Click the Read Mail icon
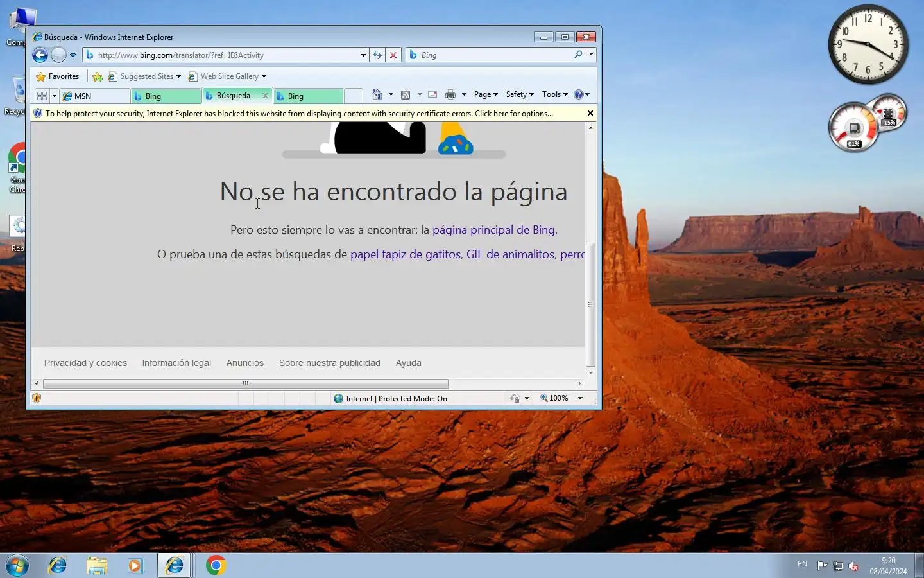This screenshot has width=924, height=578. 432,94
